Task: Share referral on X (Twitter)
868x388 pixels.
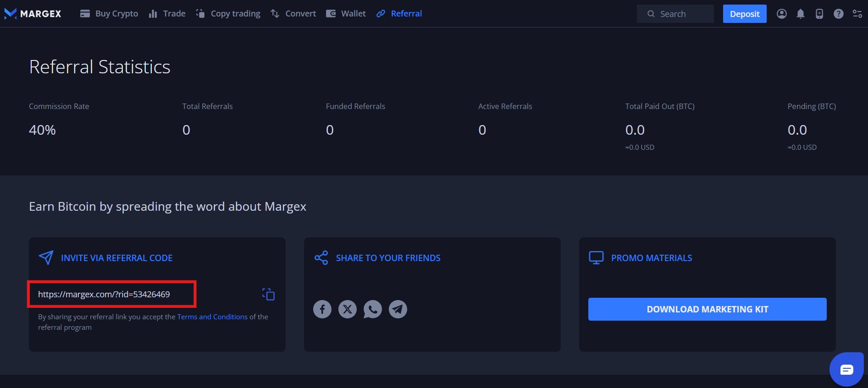Action: pyautogui.click(x=348, y=309)
